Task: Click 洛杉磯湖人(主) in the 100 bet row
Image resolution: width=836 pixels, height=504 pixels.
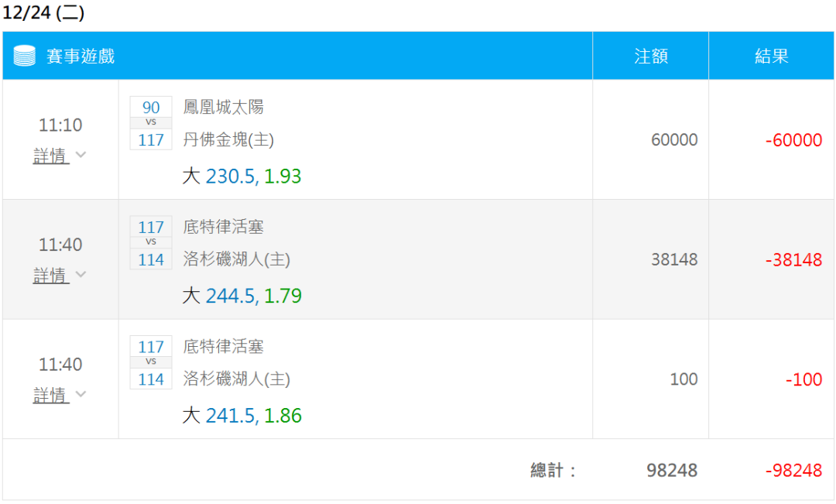Action: [x=237, y=379]
